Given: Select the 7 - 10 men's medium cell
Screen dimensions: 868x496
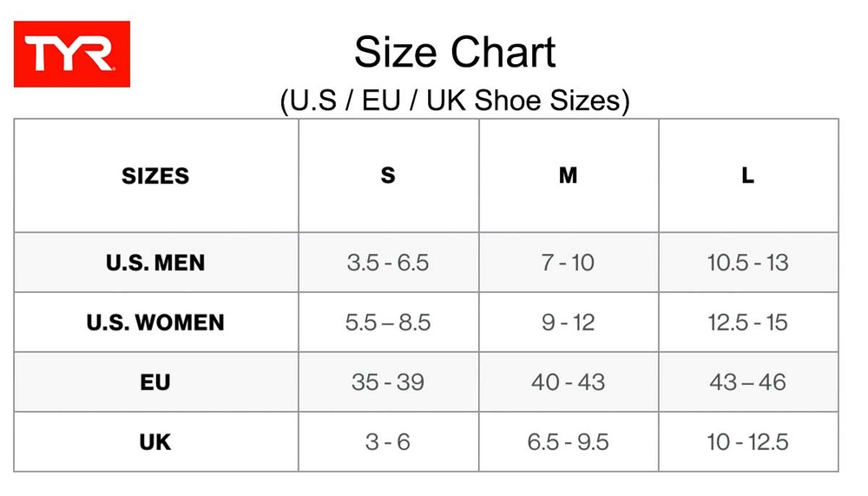Looking at the screenshot, I should click(568, 262).
